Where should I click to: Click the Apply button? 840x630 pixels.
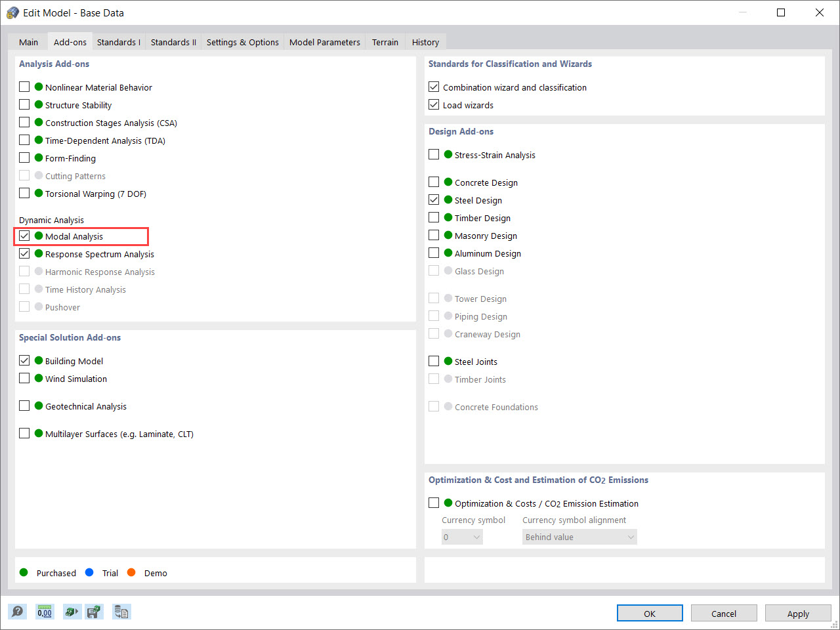pos(798,613)
